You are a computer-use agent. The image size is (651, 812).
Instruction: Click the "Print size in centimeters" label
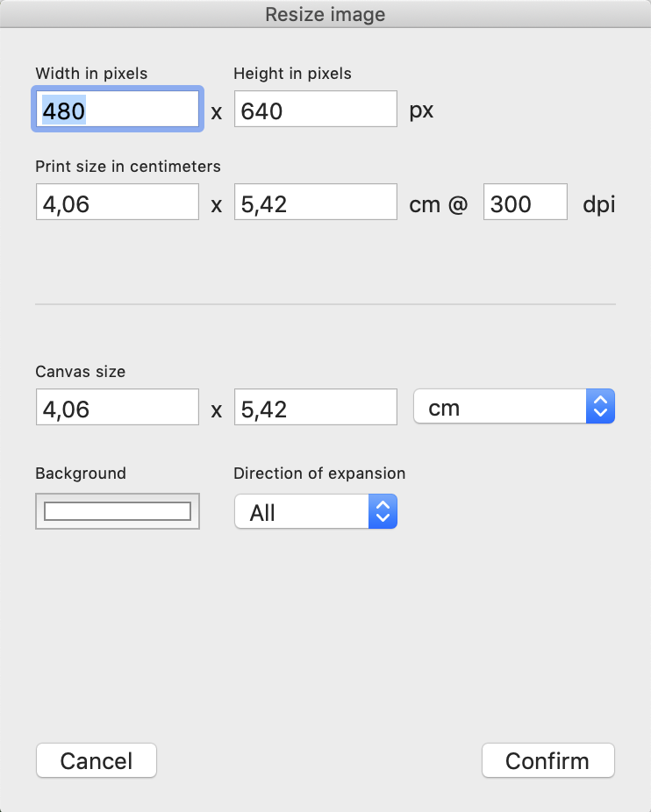coord(128,166)
